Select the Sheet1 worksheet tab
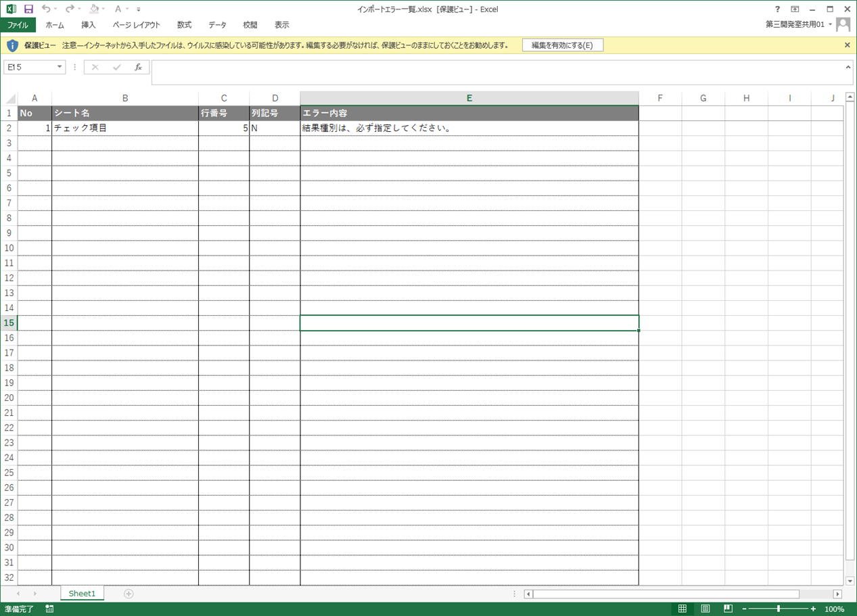 click(x=82, y=594)
